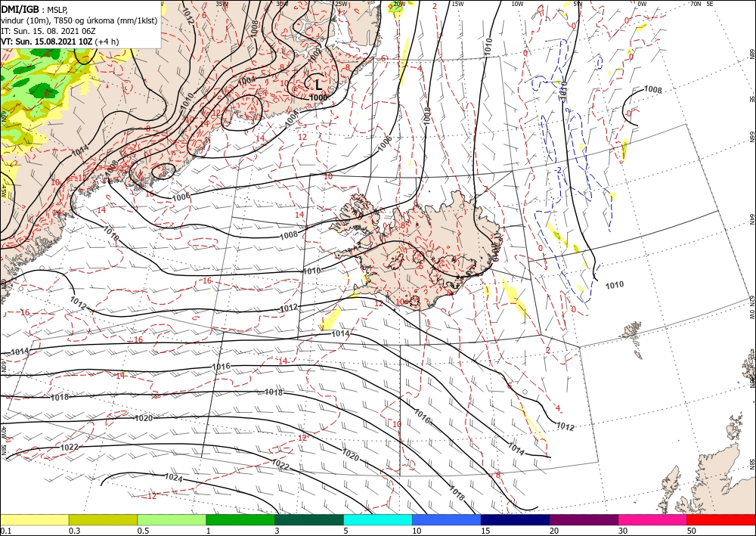Click the '10W' longitude label
Image resolution: width=756 pixels, height=536 pixels.
point(517,4)
